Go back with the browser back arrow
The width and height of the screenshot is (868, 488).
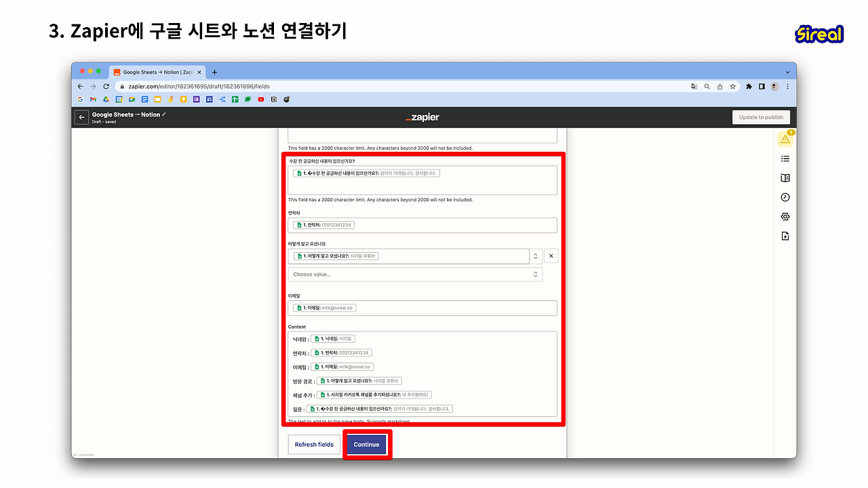click(x=80, y=86)
